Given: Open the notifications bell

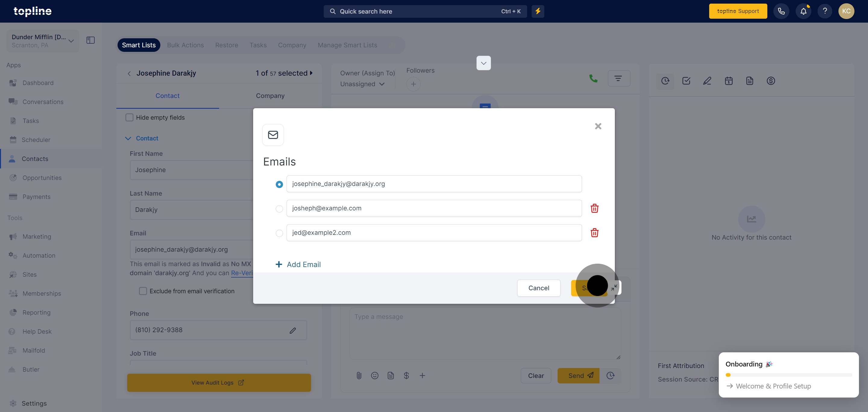Looking at the screenshot, I should pyautogui.click(x=803, y=11).
